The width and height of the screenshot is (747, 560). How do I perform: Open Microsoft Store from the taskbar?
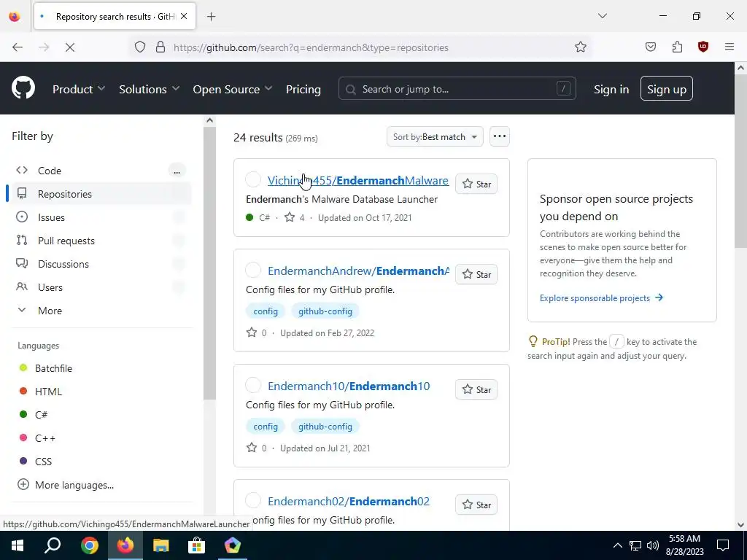(196, 545)
